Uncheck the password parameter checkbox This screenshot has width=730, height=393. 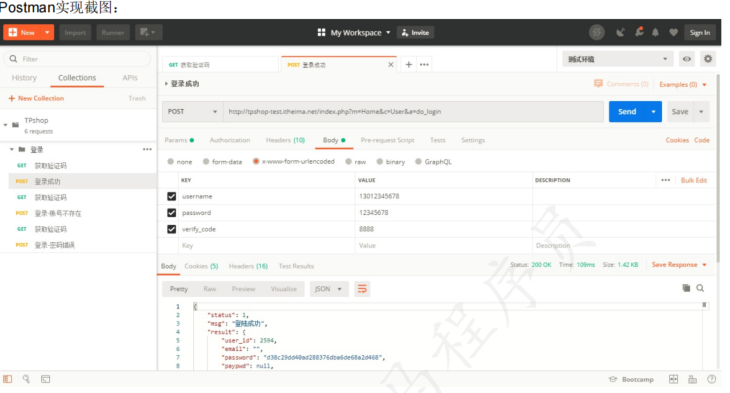[x=171, y=212]
